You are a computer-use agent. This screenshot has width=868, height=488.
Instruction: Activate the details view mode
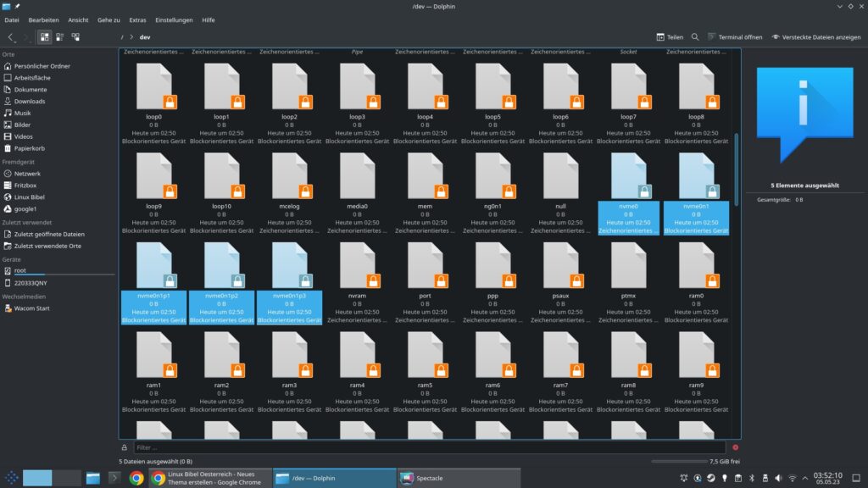click(75, 37)
